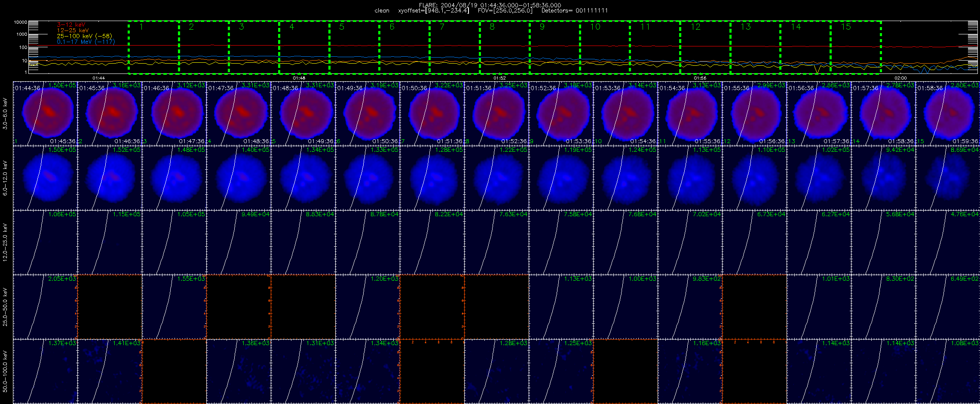This screenshot has width=980, height=404.
Task: Click the 1.15E+05 peak value text
Action: point(127,214)
